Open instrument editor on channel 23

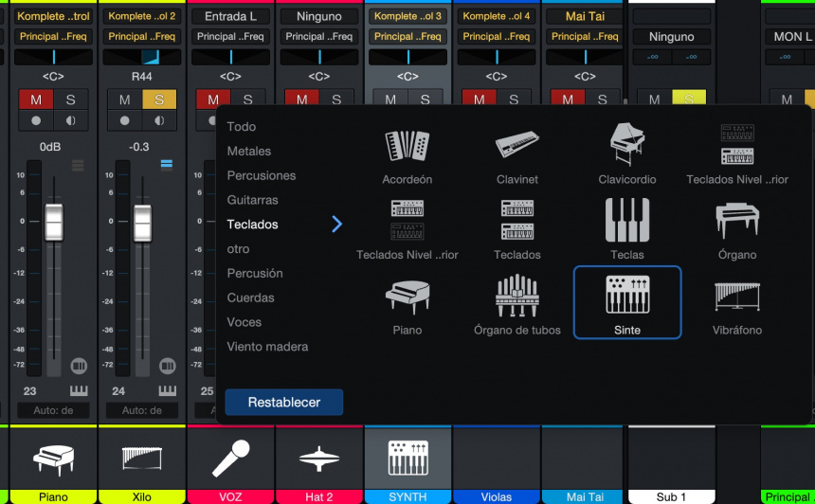click(79, 390)
